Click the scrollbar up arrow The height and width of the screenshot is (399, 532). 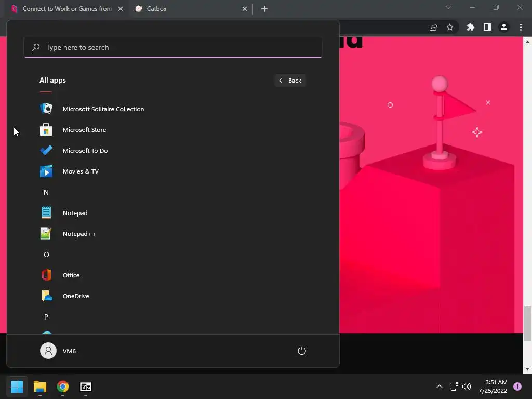[527, 42]
